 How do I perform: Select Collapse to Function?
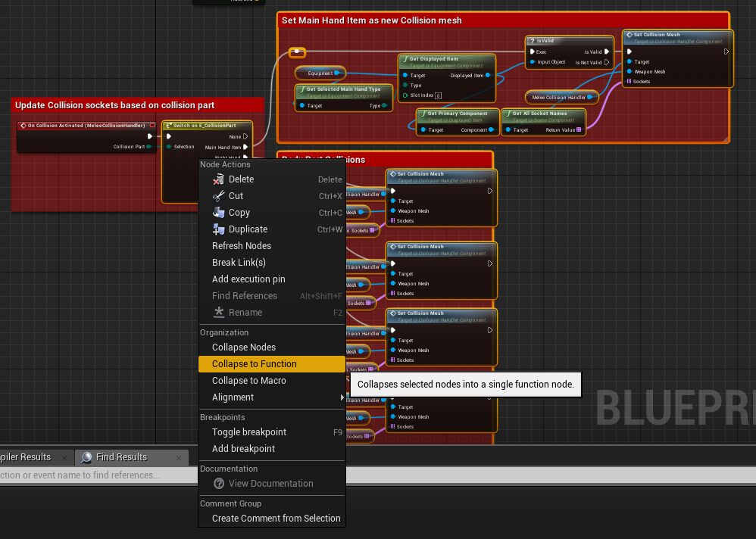[255, 364]
